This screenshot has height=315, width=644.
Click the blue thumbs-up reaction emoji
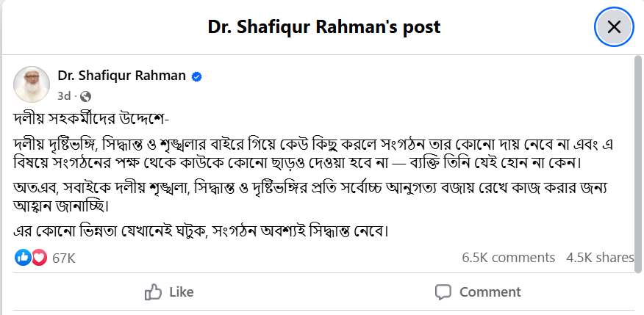(23, 258)
